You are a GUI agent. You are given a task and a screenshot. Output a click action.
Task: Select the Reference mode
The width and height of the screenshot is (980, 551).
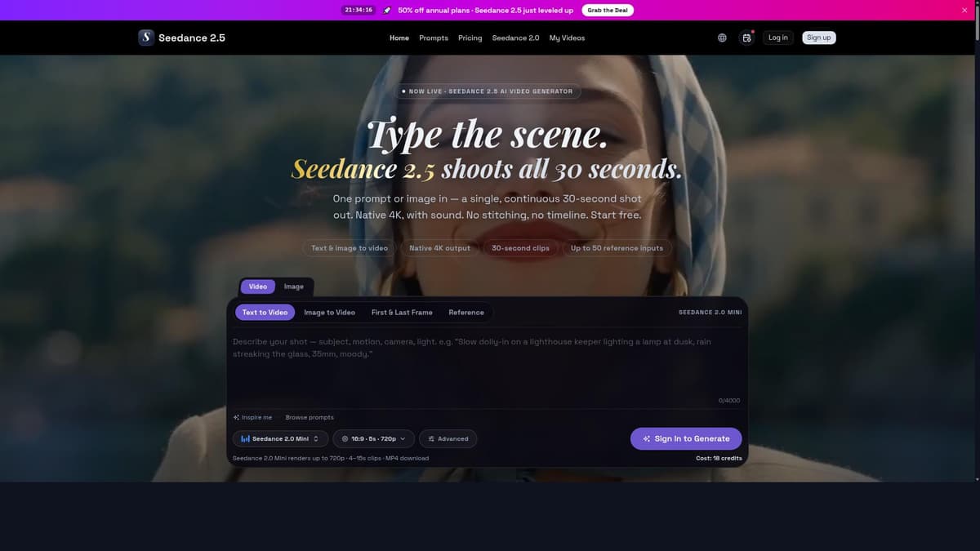pos(466,313)
